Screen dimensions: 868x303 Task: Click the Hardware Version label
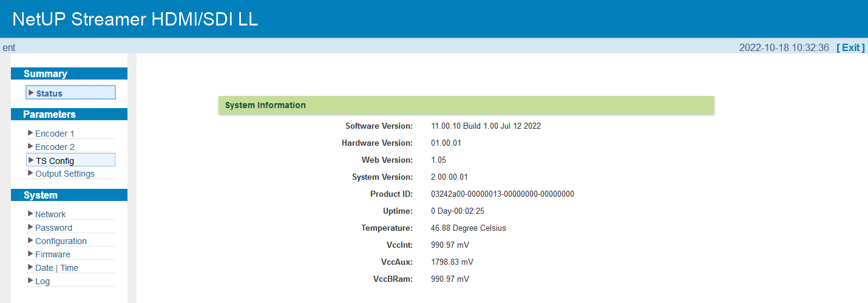(x=378, y=143)
